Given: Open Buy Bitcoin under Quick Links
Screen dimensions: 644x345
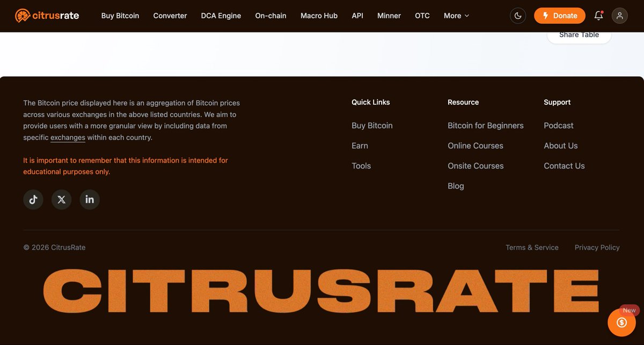Looking at the screenshot, I should tap(372, 126).
